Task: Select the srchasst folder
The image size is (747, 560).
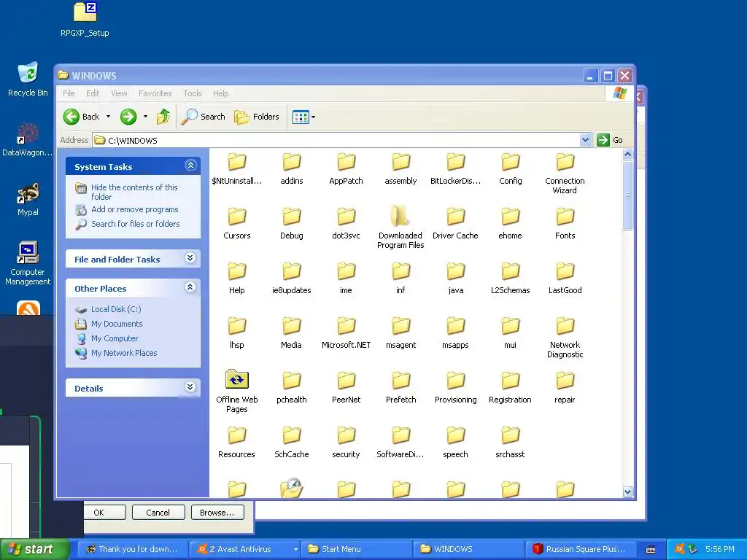Action: pyautogui.click(x=510, y=443)
